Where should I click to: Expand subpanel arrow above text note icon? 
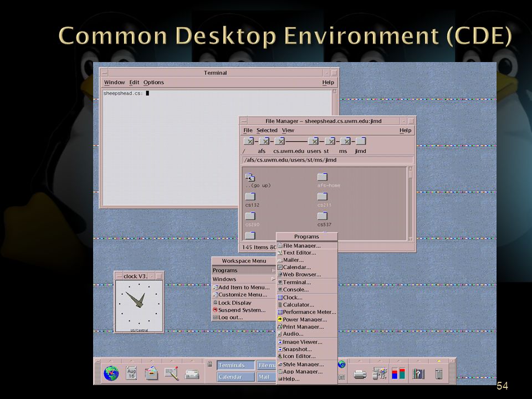[172, 361]
